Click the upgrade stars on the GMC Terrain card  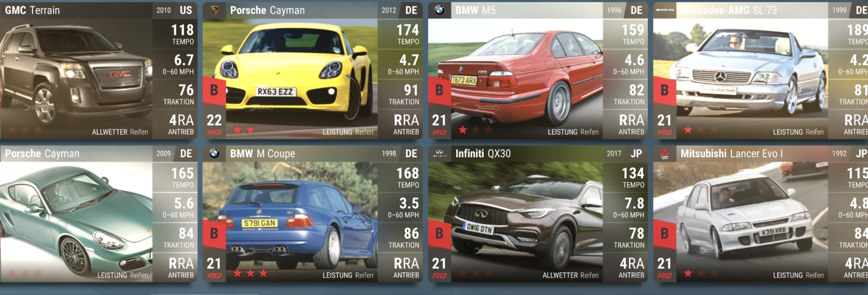tap(25, 130)
